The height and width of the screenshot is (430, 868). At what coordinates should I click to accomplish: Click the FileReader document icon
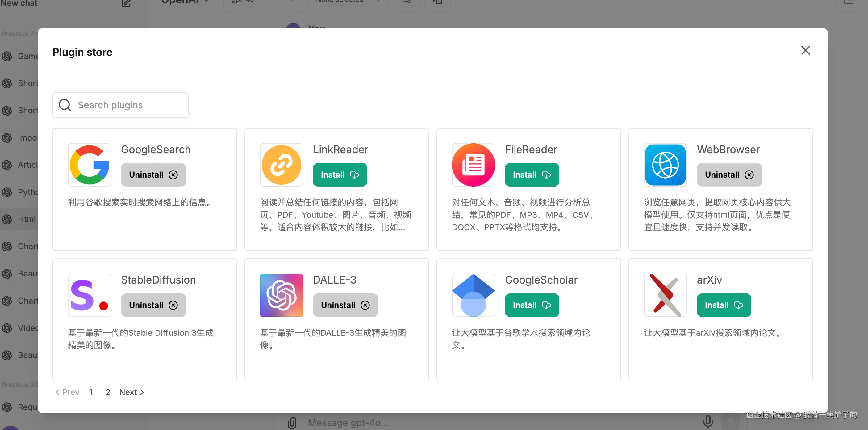(x=473, y=165)
